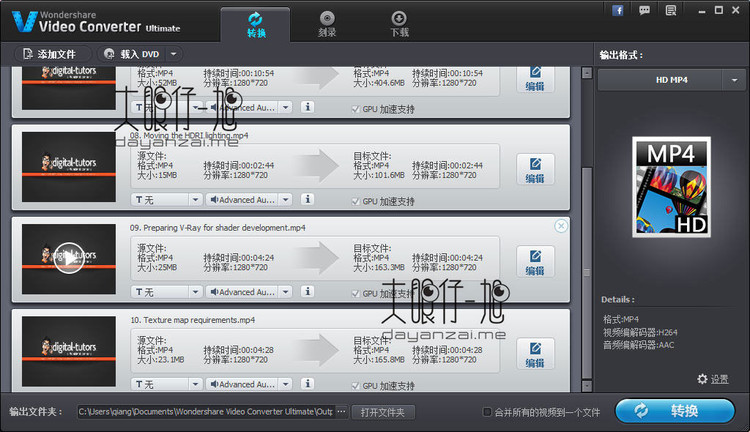The height and width of the screenshot is (432, 750).
Task: Click the output folder path field
Action: tap(206, 411)
